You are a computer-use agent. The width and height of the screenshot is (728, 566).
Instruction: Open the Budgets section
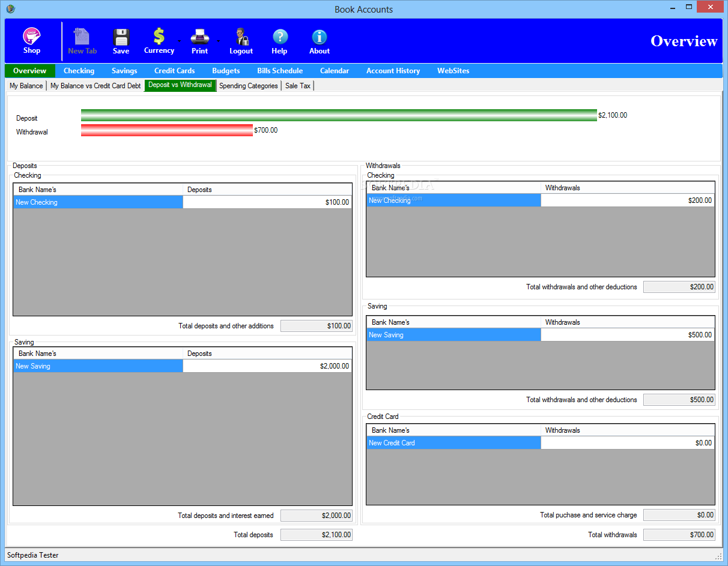tap(226, 71)
